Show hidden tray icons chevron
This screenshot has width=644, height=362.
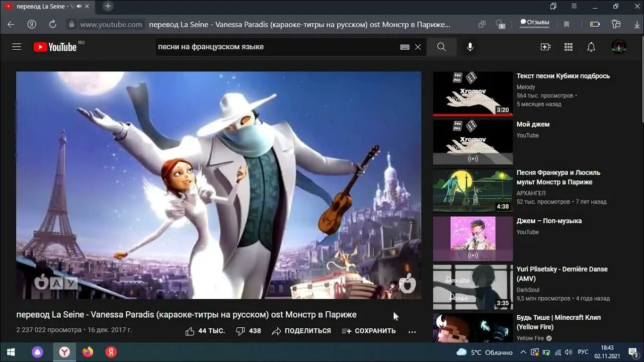[523, 352]
